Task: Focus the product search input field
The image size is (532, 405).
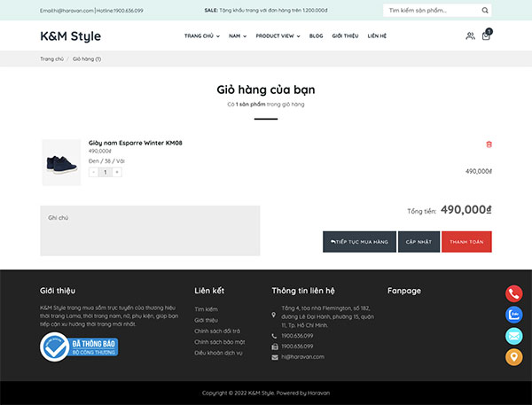Action: point(433,11)
